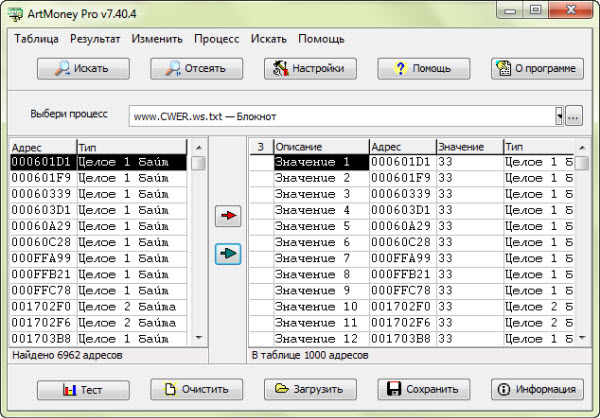The width and height of the screenshot is (600, 418).
Task: Click the teal arrow transfer-all button
Action: [229, 255]
